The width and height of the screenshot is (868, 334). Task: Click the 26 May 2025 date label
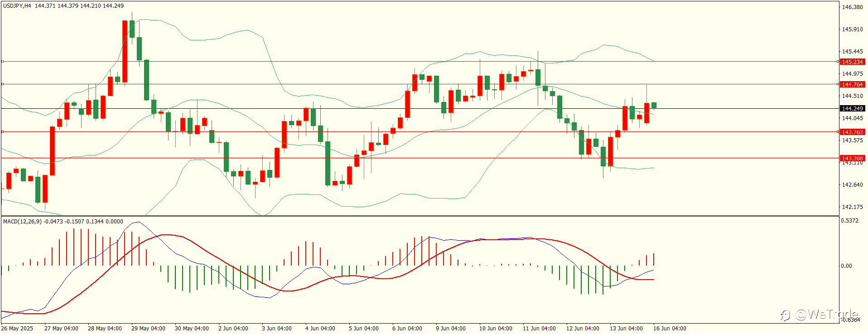pyautogui.click(x=17, y=328)
